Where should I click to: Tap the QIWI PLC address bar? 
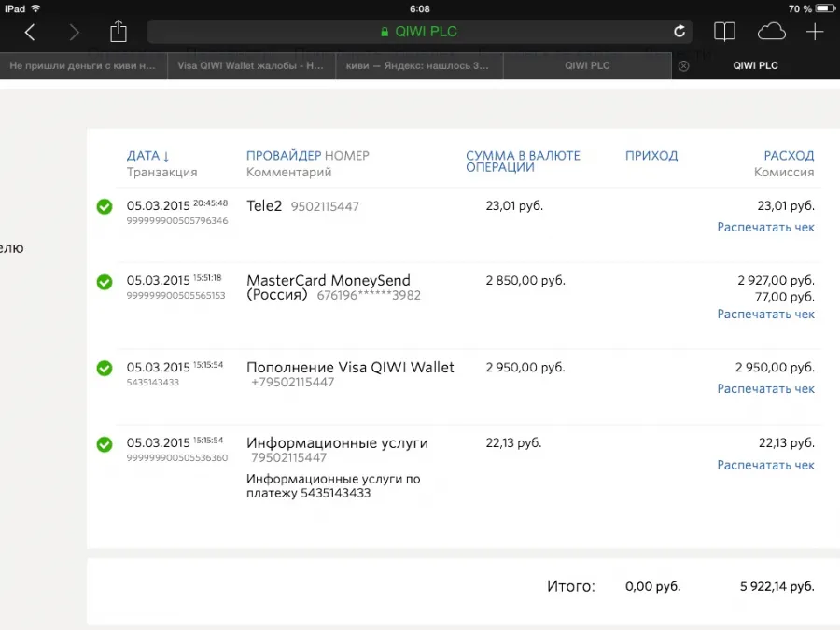[419, 32]
